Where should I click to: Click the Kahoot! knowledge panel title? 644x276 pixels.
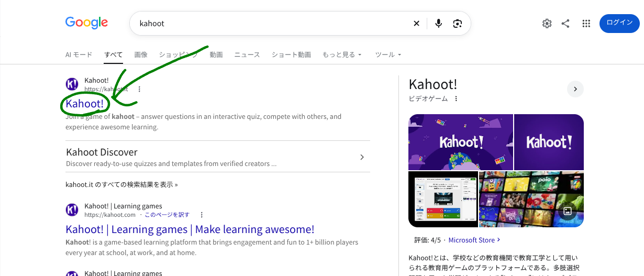tap(433, 84)
